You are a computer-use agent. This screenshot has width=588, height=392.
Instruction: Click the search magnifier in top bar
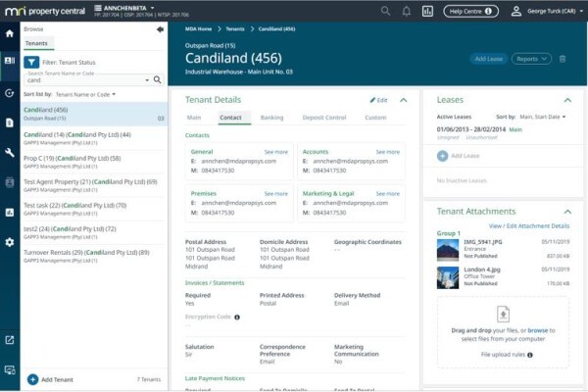coord(385,11)
